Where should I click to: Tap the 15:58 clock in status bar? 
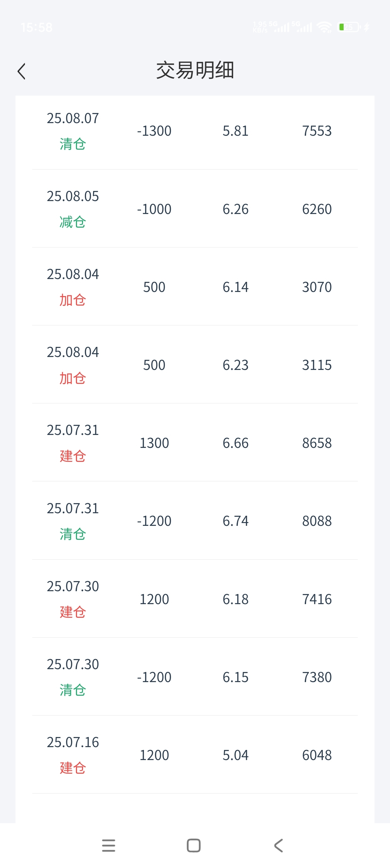pos(36,27)
